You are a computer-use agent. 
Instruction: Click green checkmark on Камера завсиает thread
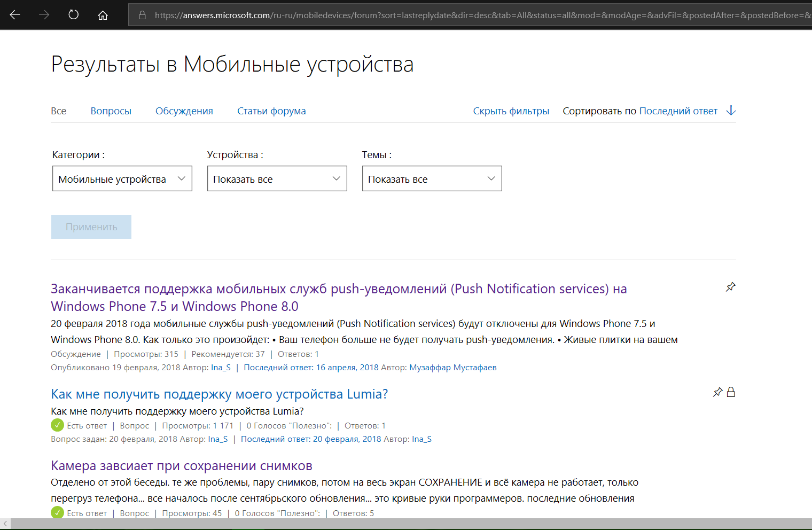pos(57,512)
